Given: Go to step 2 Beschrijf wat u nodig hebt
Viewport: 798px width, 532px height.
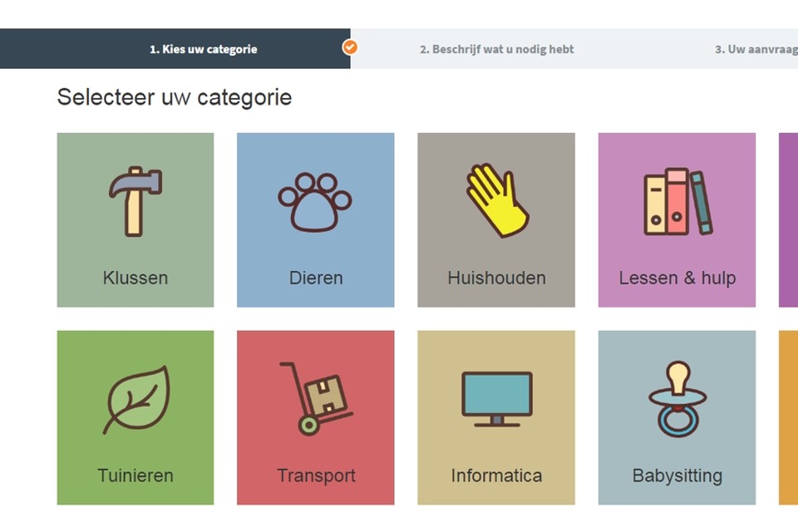Looking at the screenshot, I should tap(497, 49).
